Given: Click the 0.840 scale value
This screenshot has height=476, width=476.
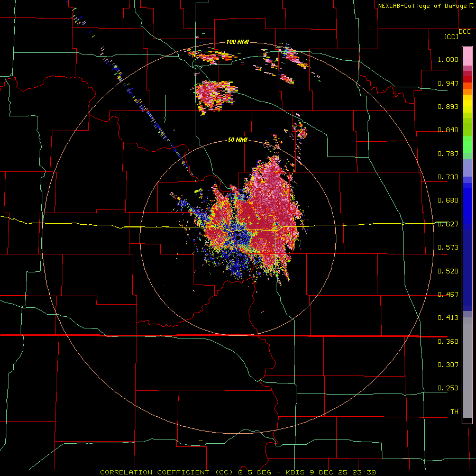Looking at the screenshot, I should click(448, 130).
